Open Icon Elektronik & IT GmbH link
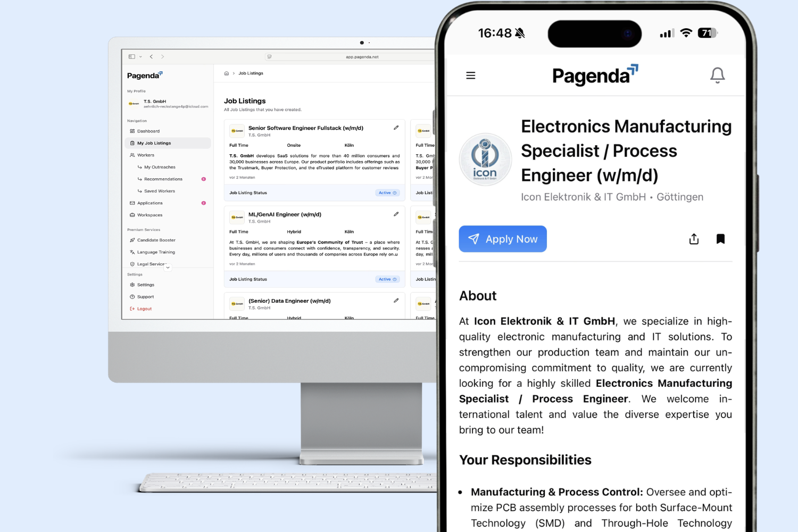 [583, 197]
